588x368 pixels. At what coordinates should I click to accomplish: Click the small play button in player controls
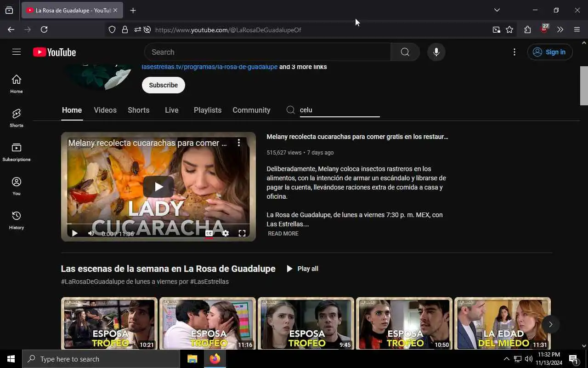coord(75,233)
